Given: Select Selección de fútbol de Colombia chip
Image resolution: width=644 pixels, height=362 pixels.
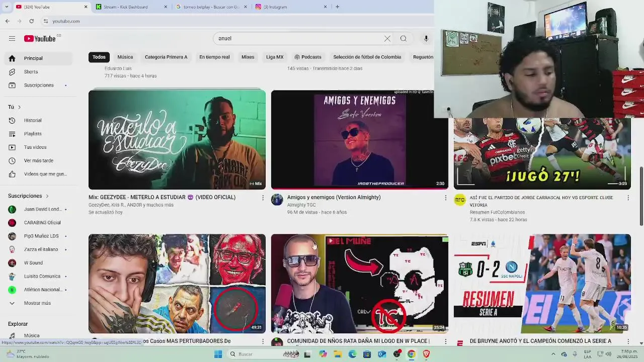Looking at the screenshot, I should point(367,57).
